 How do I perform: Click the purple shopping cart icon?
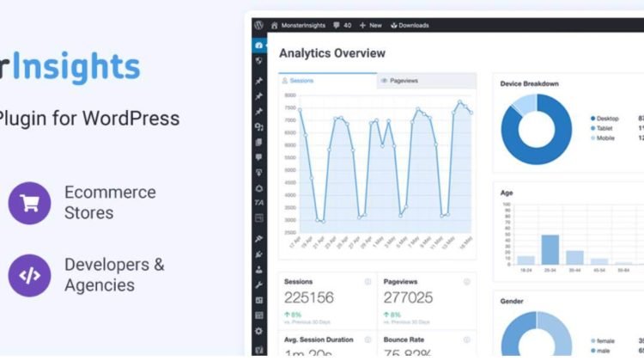click(x=29, y=203)
